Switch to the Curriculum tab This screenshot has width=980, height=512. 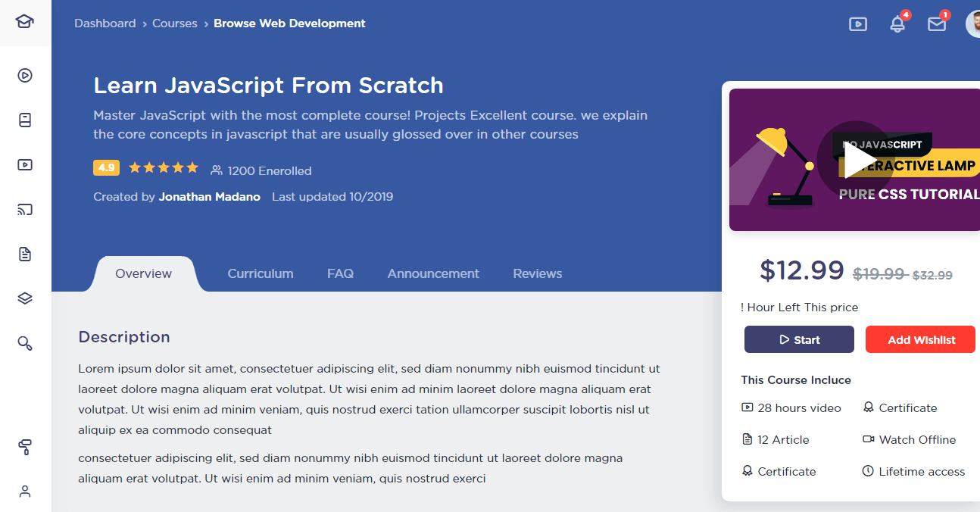(x=261, y=273)
